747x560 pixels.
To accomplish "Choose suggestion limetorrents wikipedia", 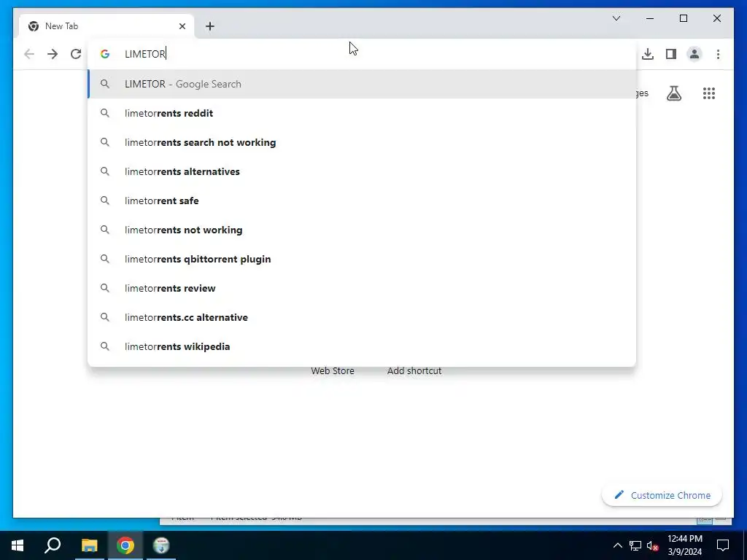I will [362, 346].
